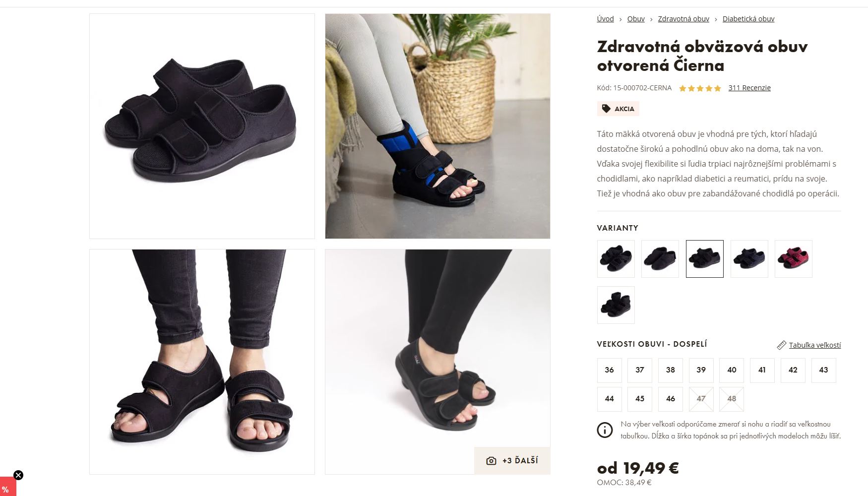Open the red percent badge in corner
This screenshot has height=496, width=868.
pos(7,487)
